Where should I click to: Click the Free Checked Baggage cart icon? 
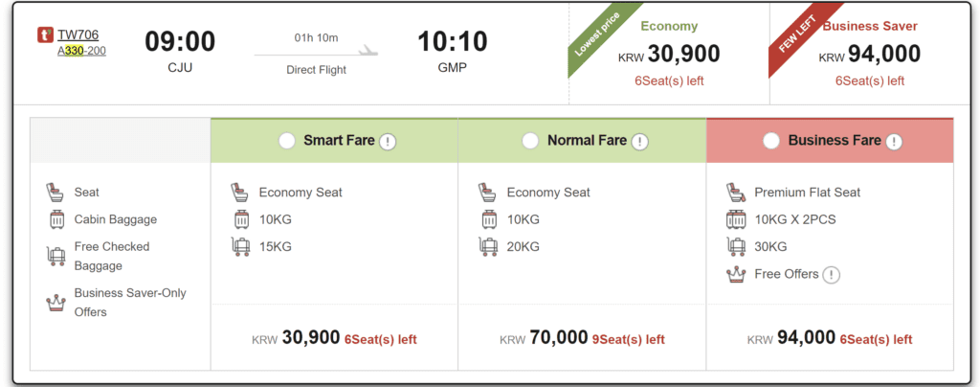(55, 256)
